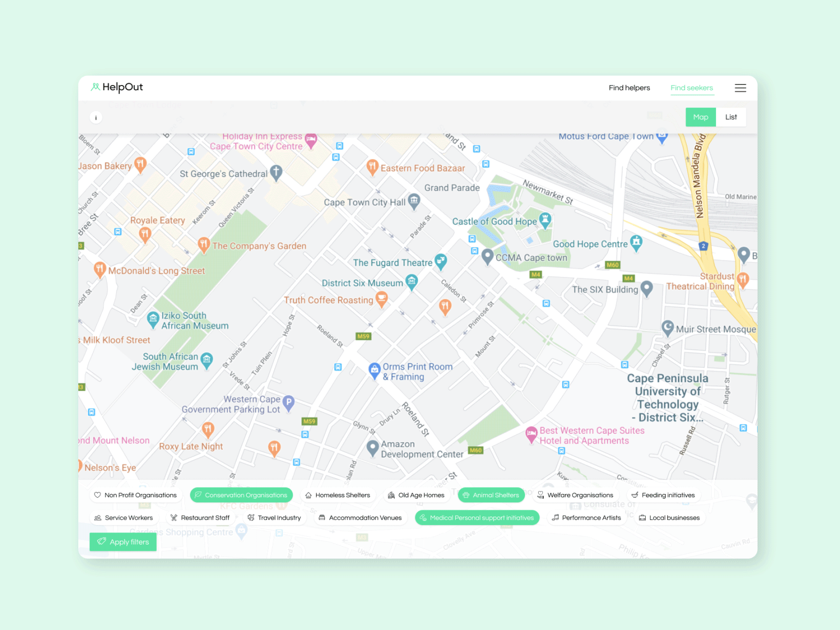840x630 pixels.
Task: Click The SIX Building pin
Action: (x=647, y=289)
